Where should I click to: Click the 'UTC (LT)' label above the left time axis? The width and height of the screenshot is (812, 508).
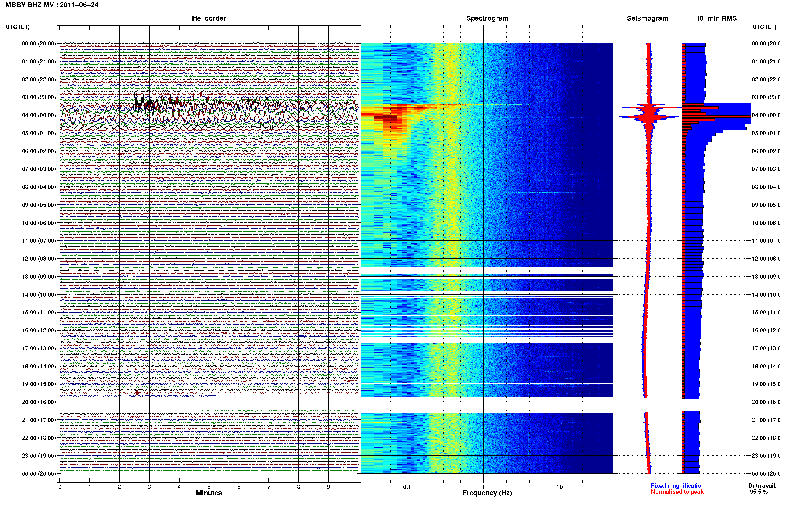17,27
